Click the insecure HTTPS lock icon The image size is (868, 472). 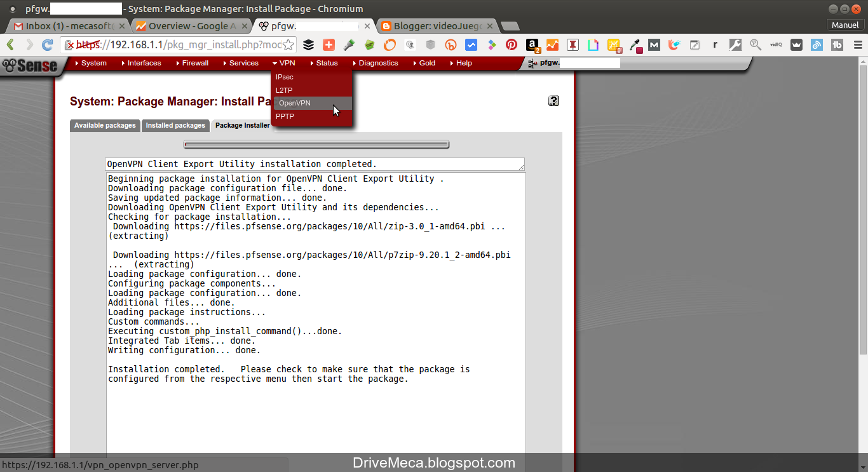click(69, 45)
